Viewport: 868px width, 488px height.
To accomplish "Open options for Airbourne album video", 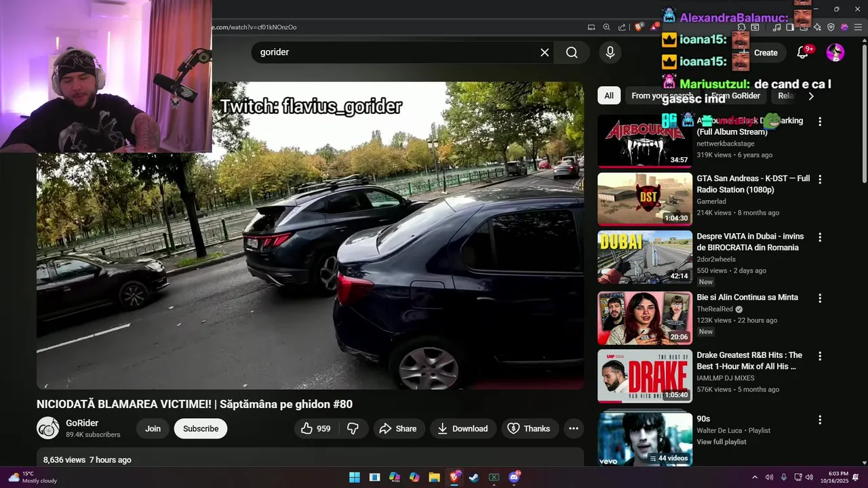I will (820, 121).
